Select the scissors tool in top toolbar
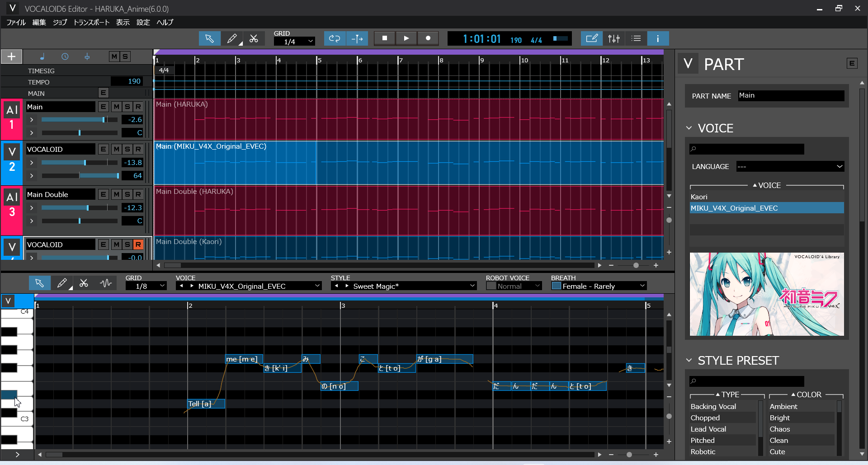This screenshot has height=465, width=868. pyautogui.click(x=254, y=38)
